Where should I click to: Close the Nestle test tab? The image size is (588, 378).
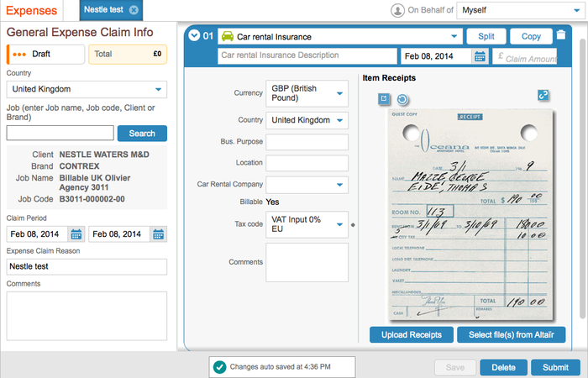point(134,10)
